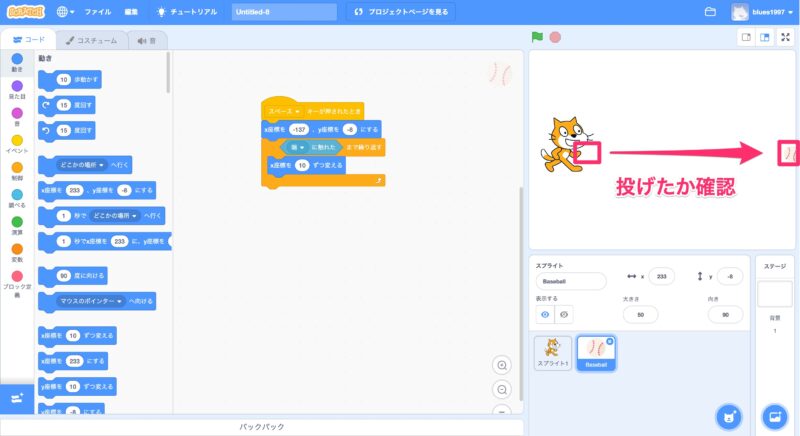Select the 制御 orange block category
This screenshot has width=800, height=436.
17,171
